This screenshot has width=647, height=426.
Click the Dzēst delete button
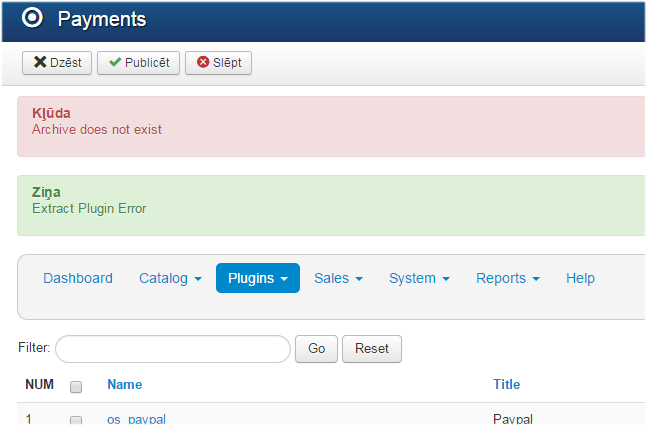click(x=57, y=63)
